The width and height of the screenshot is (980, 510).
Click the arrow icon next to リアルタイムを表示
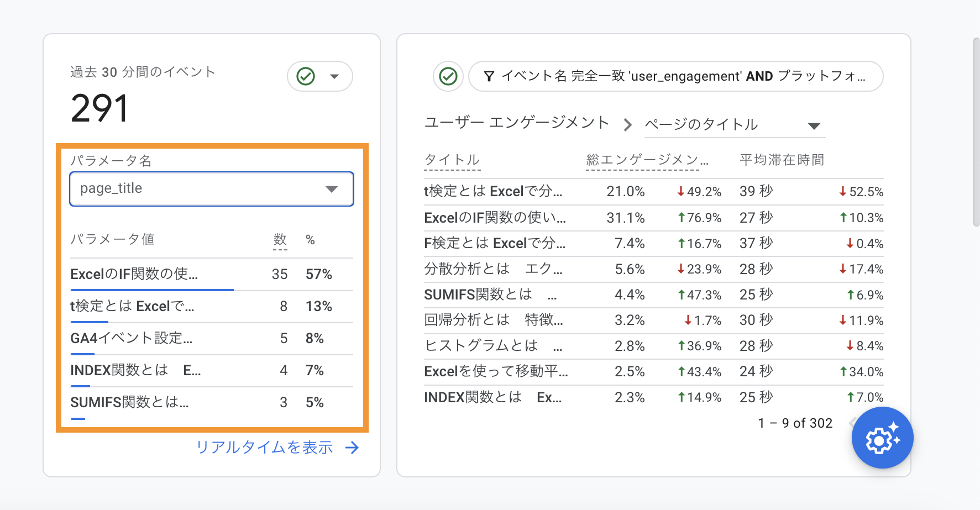(352, 448)
